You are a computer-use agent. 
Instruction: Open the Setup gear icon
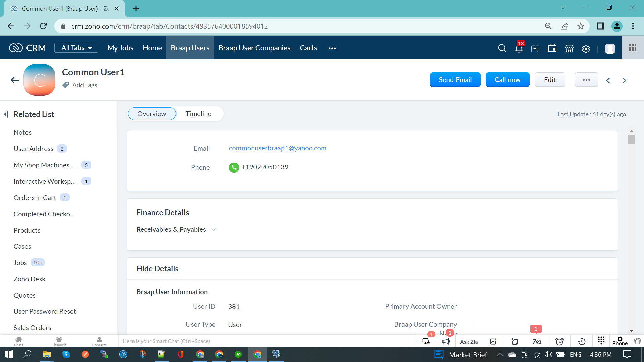586,48
